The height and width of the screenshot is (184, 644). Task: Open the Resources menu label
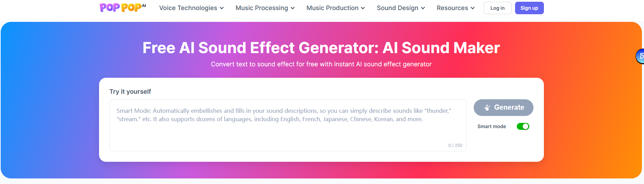pos(452,8)
